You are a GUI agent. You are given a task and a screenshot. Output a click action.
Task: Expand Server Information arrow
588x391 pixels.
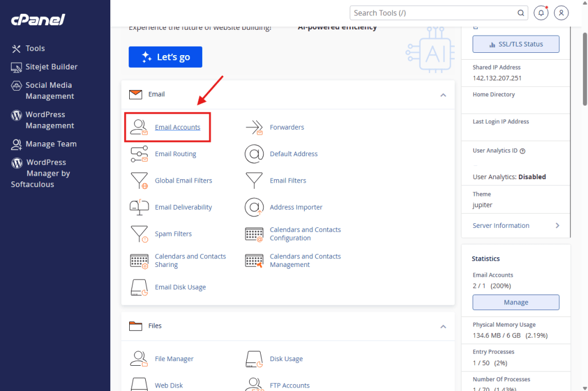[x=557, y=226]
